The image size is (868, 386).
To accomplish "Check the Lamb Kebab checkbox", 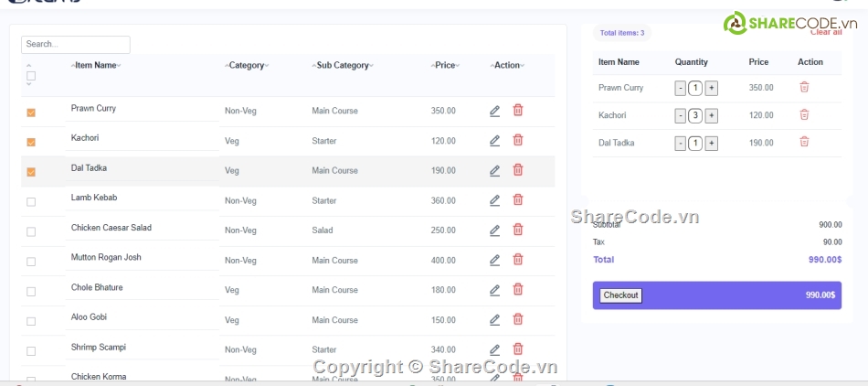I will click(x=31, y=202).
